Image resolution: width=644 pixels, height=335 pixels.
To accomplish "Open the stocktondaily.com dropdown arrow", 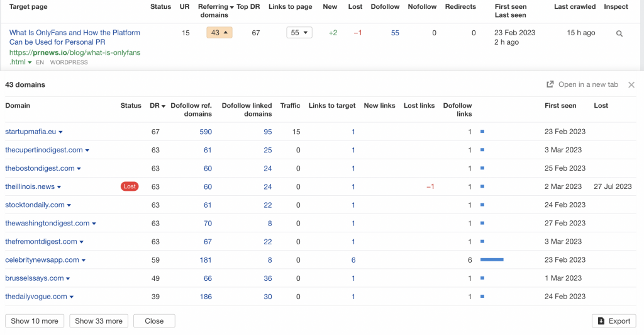I will pyautogui.click(x=69, y=205).
